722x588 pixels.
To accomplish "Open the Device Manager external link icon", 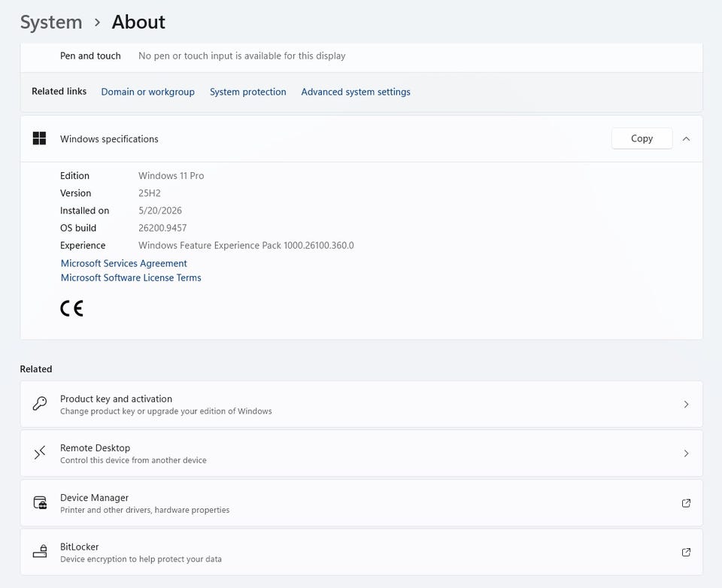I will click(x=686, y=503).
